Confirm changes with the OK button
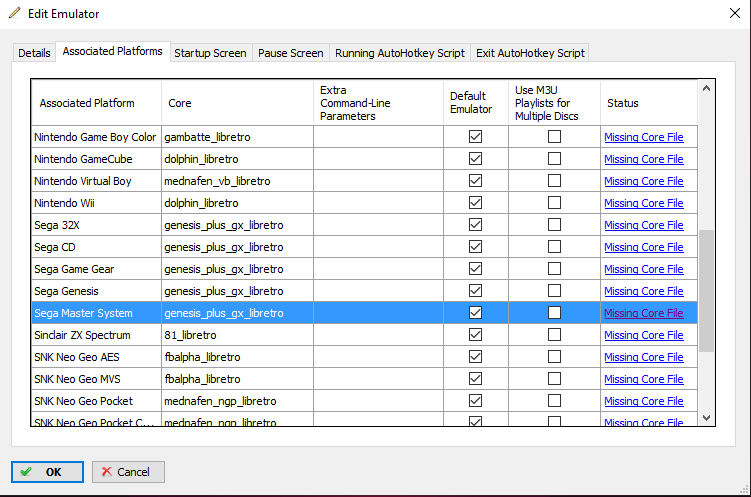751x497 pixels. coord(47,472)
